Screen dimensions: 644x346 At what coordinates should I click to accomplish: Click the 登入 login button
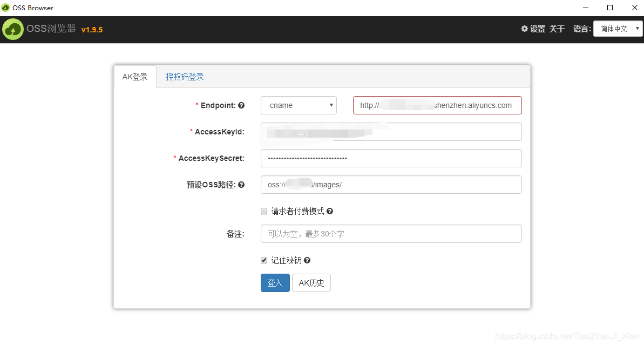[275, 283]
